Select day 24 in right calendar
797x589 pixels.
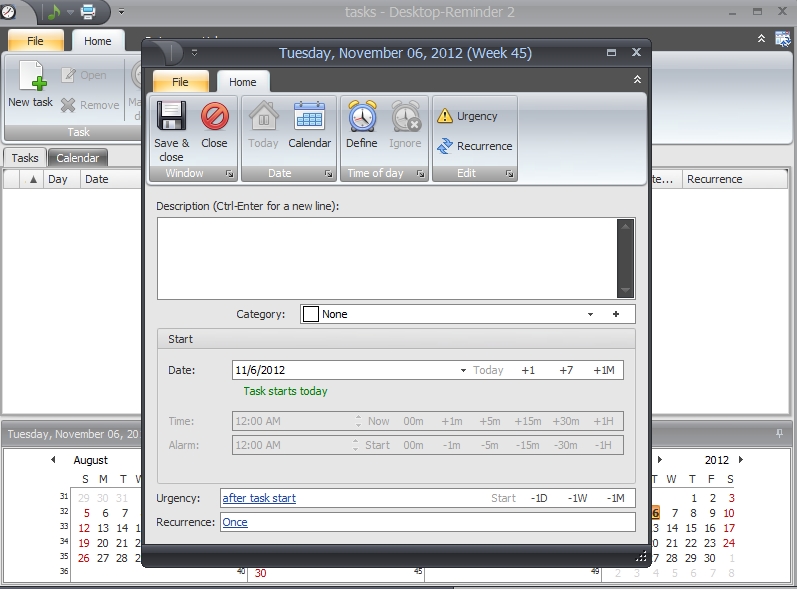(729, 543)
